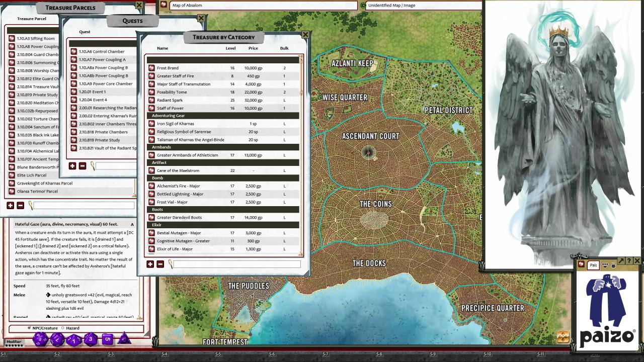
Task: Click minus button in Quests window
Action: tap(83, 166)
